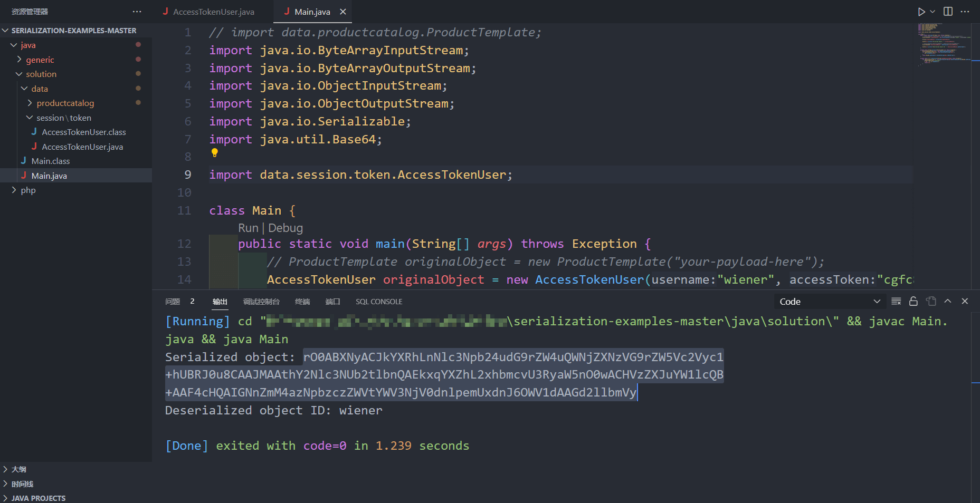The width and height of the screenshot is (980, 503).
Task: Open output log in editor icon
Action: click(x=931, y=302)
